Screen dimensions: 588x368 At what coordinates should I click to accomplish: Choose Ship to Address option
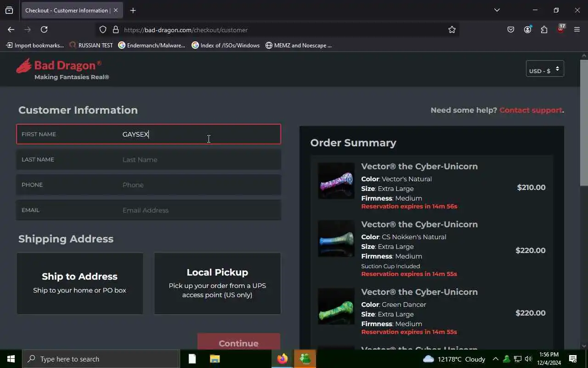(79, 283)
